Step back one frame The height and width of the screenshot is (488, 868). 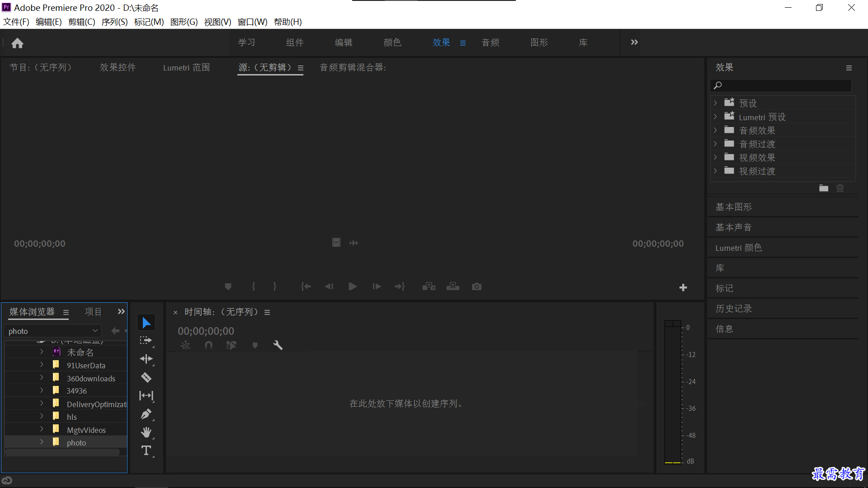329,286
